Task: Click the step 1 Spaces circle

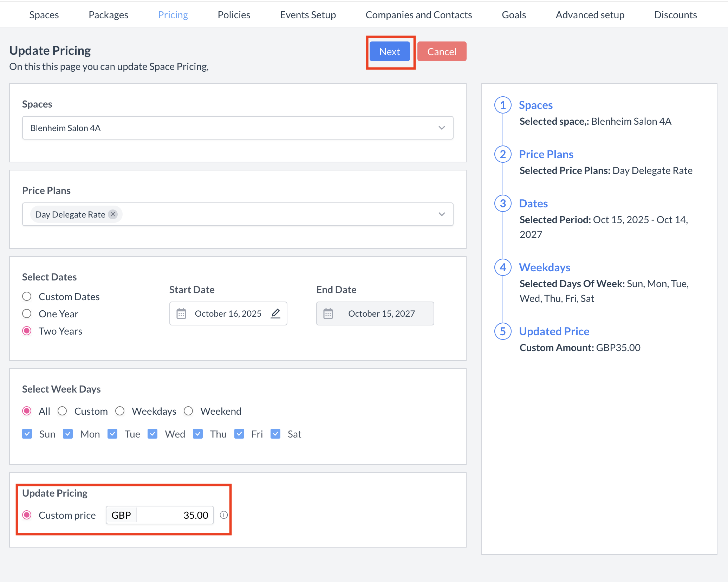Action: tap(503, 105)
